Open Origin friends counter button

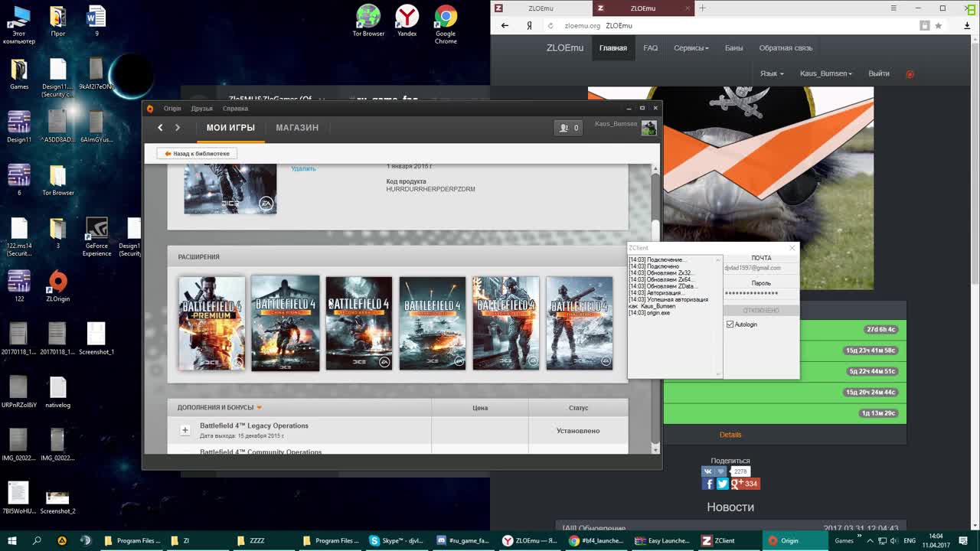point(569,128)
